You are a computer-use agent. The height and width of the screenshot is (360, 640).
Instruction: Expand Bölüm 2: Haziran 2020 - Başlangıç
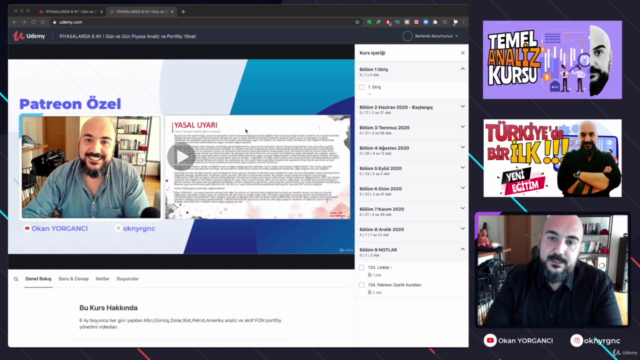click(462, 107)
